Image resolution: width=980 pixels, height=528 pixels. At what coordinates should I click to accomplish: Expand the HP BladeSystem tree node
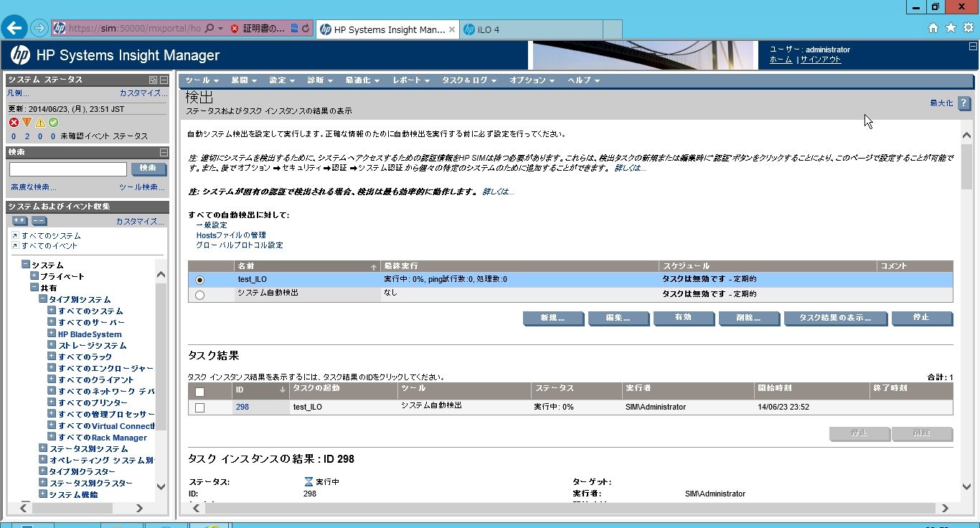(52, 334)
